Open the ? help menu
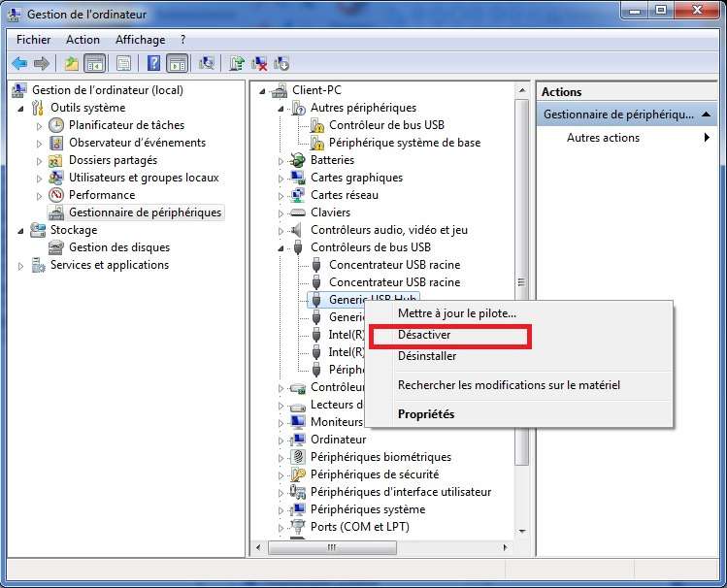 pos(183,40)
